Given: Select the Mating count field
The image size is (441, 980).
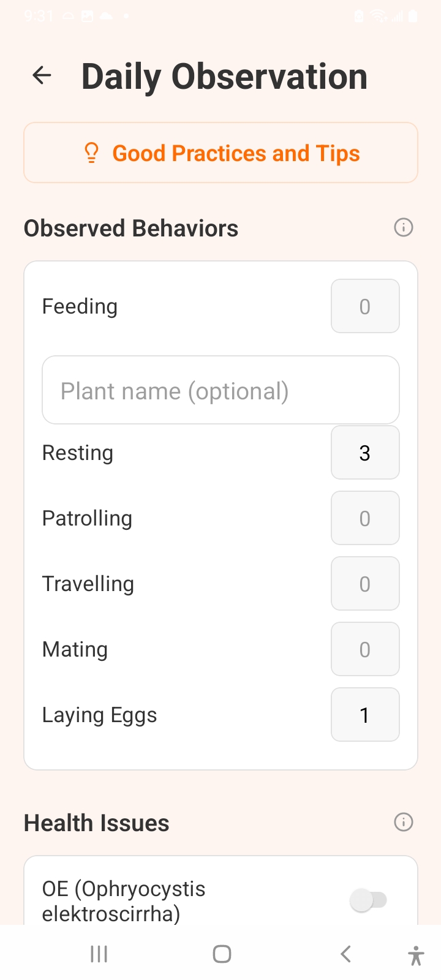Looking at the screenshot, I should 365,649.
